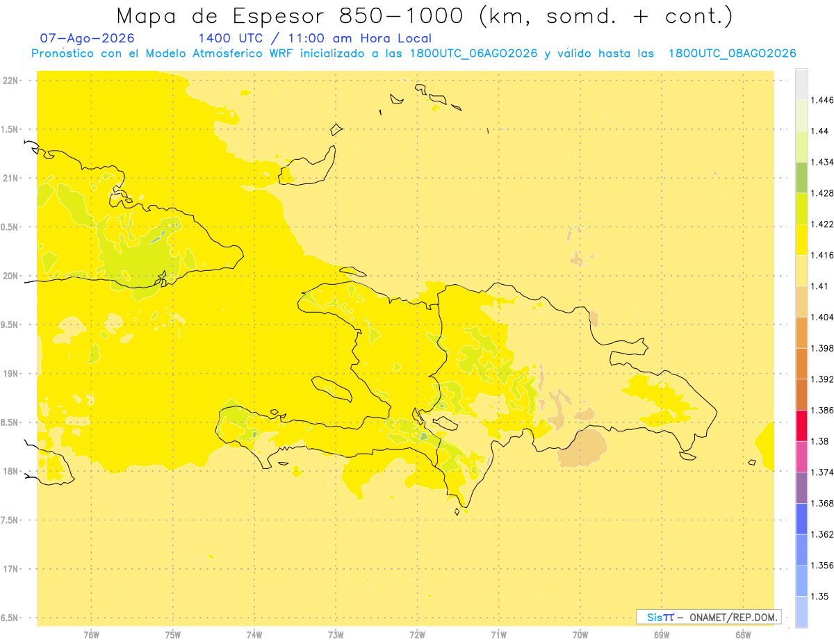Image resolution: width=834 pixels, height=644 pixels.
Task: Click the longitude label '69W'
Action: coord(662,634)
